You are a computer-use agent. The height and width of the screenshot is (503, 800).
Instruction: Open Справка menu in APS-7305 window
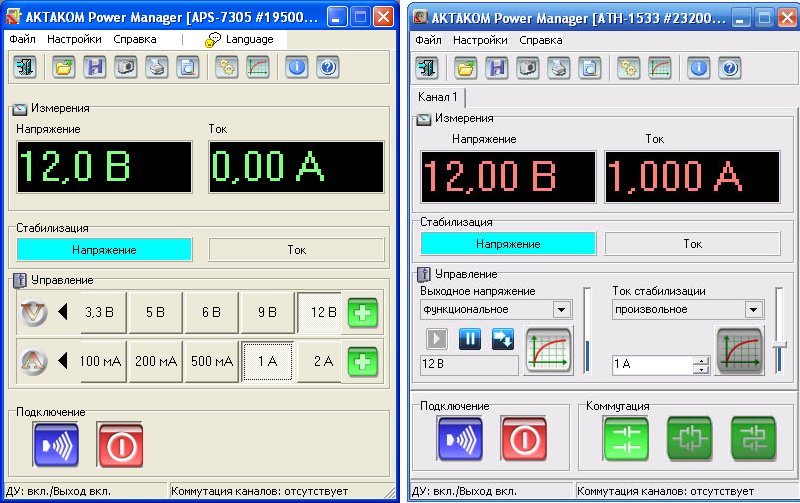(x=135, y=39)
